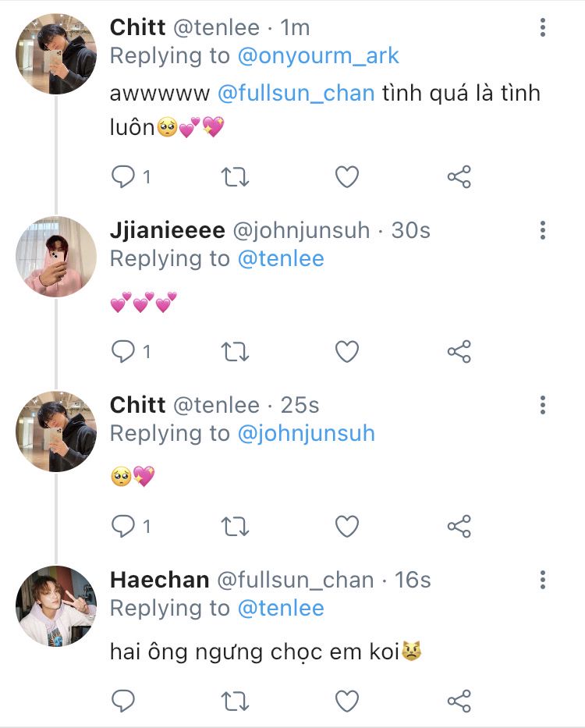585x728 pixels.
Task: Like Chitt's reply to @johnjunsuh
Action: tap(346, 527)
